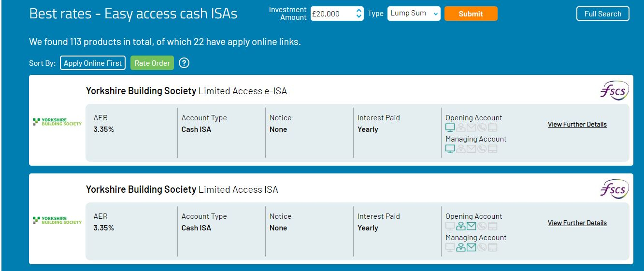This screenshot has height=271, width=644.
Task: Click mobile tablet icon under e-ISA Managing Account
Action: coord(492,149)
